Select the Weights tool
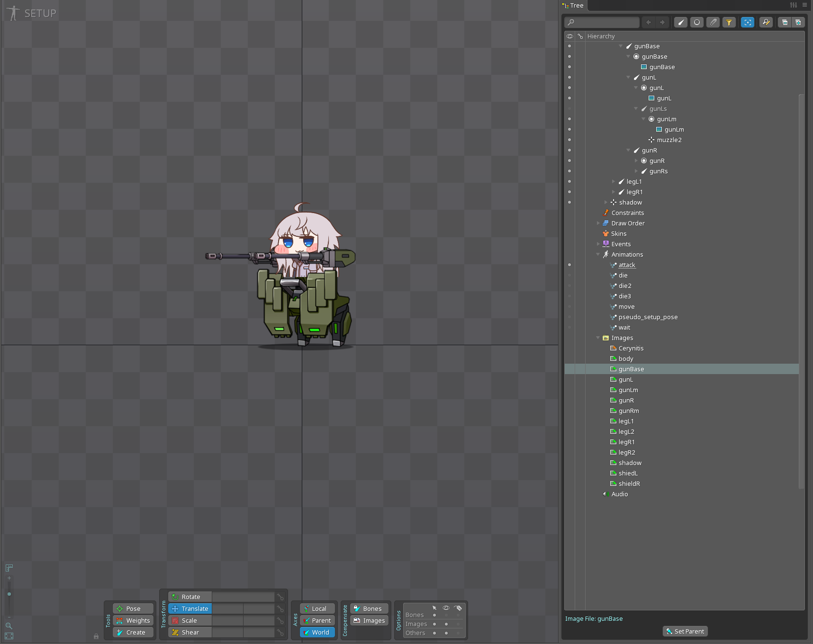 (133, 620)
